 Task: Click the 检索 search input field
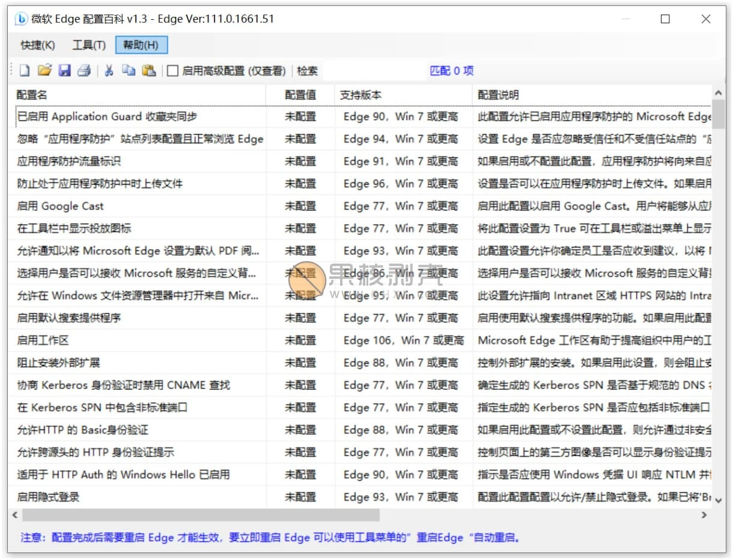pyautogui.click(x=373, y=71)
